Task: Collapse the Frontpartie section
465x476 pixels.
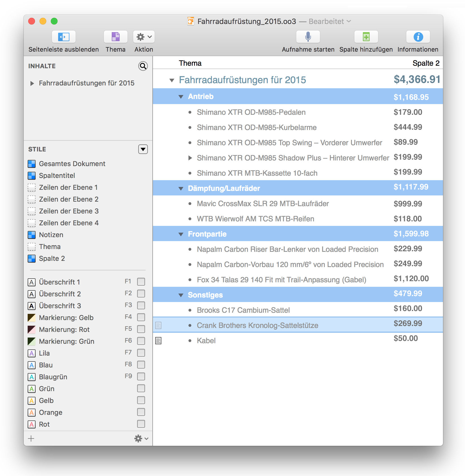Action: [x=181, y=234]
